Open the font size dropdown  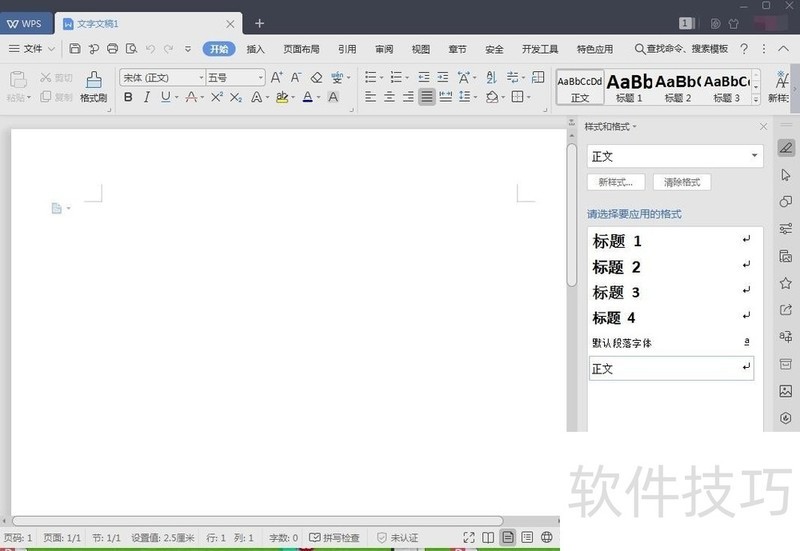coord(261,78)
